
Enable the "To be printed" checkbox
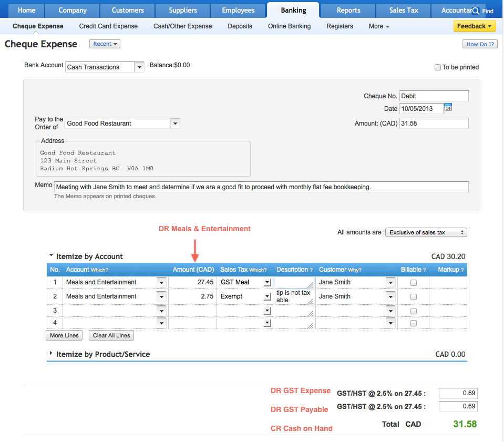(x=438, y=67)
